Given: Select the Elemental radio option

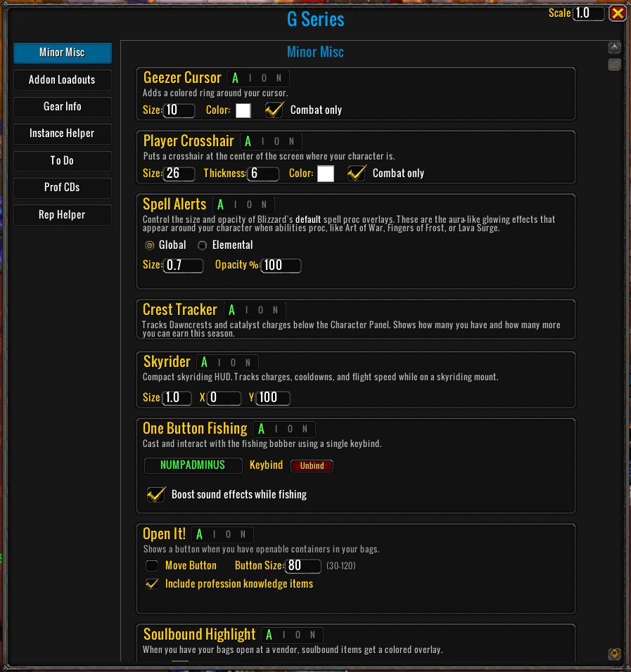Looking at the screenshot, I should coord(202,245).
